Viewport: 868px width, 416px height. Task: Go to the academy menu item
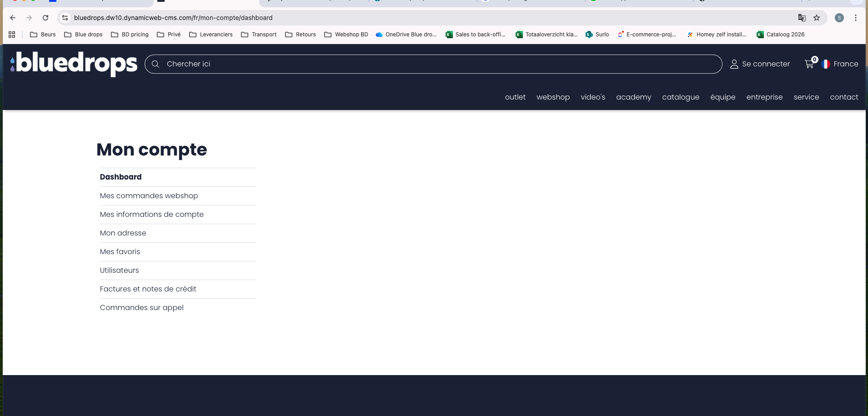[633, 97]
